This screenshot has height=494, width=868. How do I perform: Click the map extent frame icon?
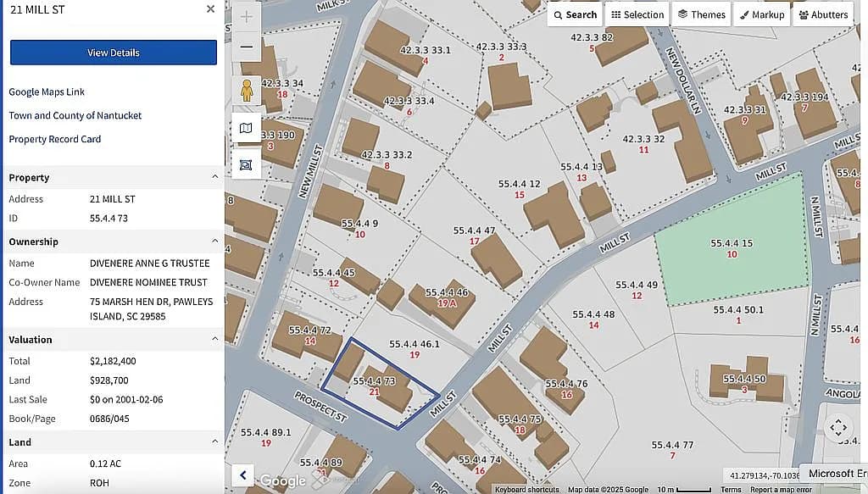(247, 165)
